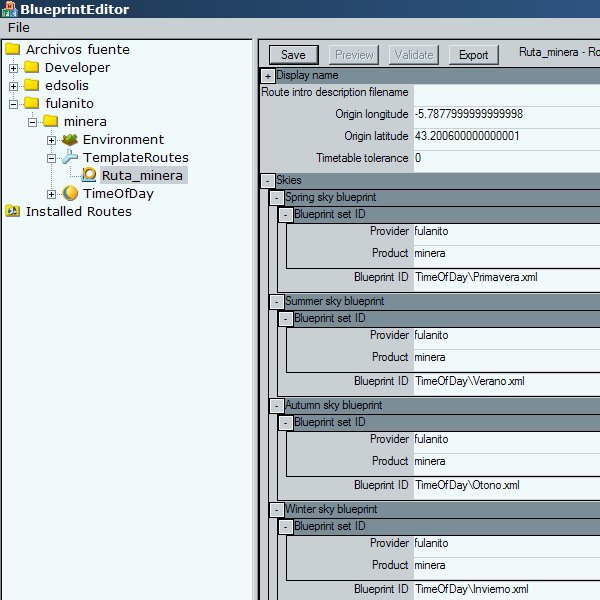Click the Ruta_minera route icon
Screen dimensions: 600x600
pyautogui.click(x=89, y=176)
